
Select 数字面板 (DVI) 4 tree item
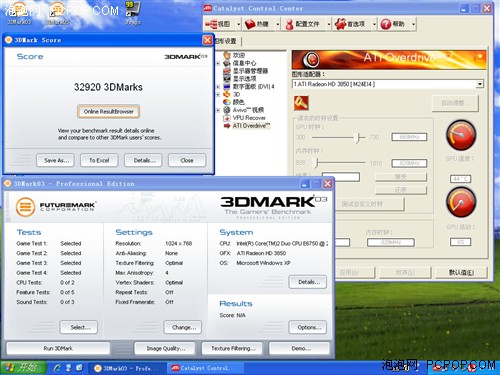click(253, 86)
